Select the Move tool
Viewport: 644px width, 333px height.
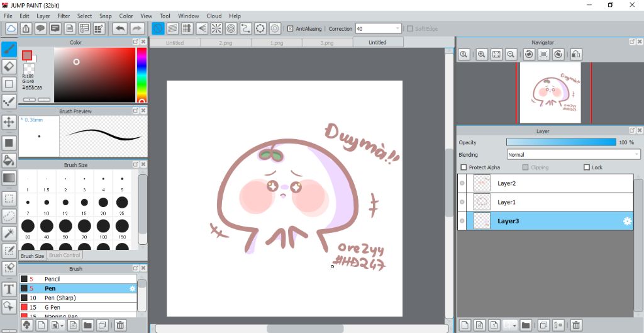tap(9, 122)
